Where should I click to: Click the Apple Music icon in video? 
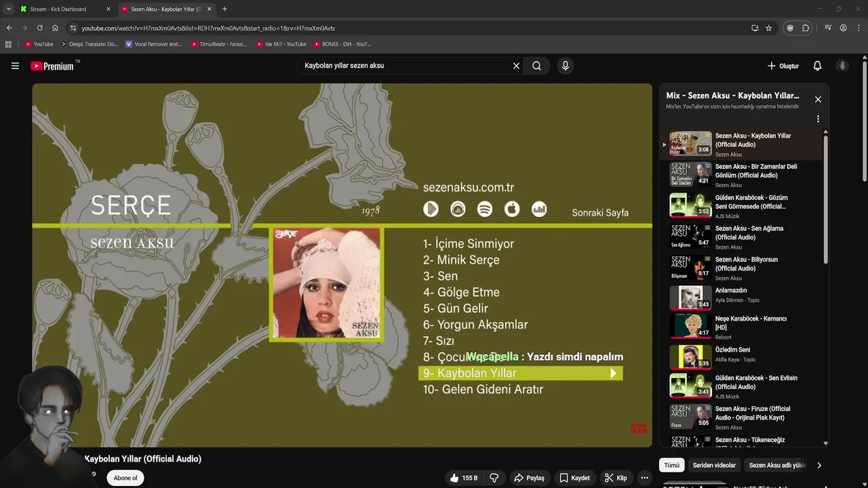[512, 209]
